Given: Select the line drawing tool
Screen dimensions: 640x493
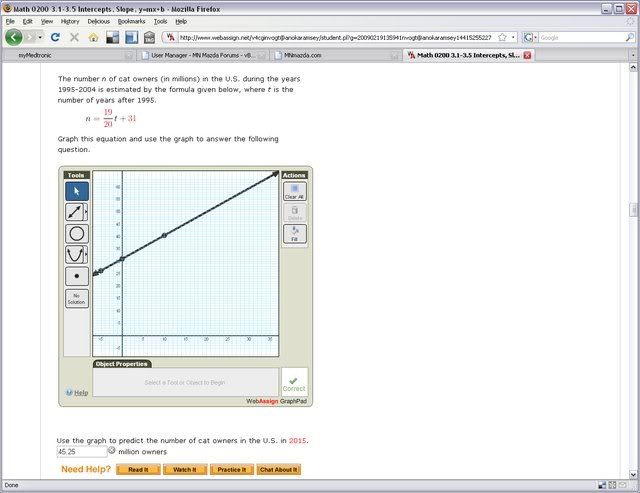Looking at the screenshot, I should coord(75,212).
